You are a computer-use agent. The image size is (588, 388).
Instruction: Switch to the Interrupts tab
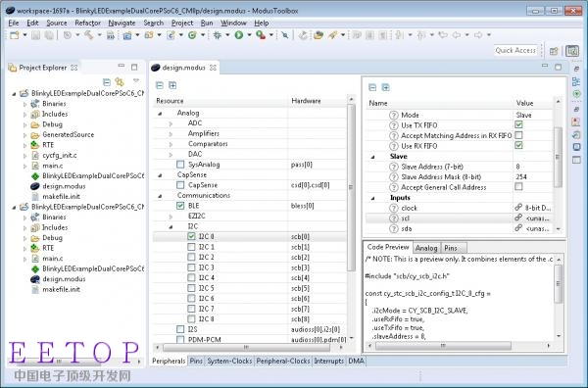tap(329, 361)
